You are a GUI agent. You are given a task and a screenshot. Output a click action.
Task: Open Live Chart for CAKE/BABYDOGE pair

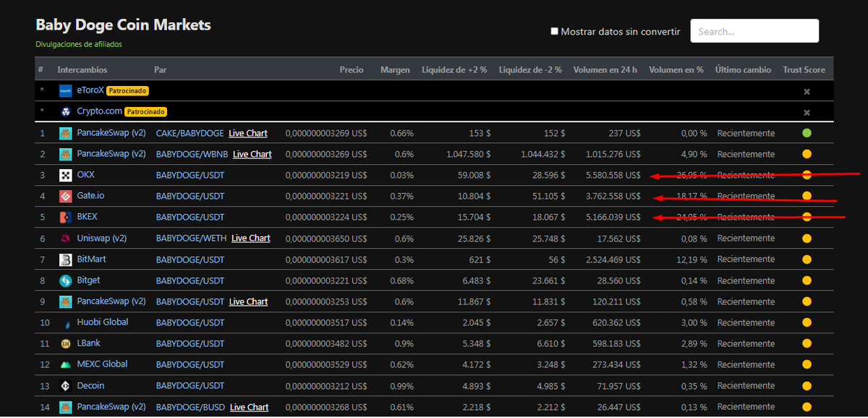click(248, 133)
